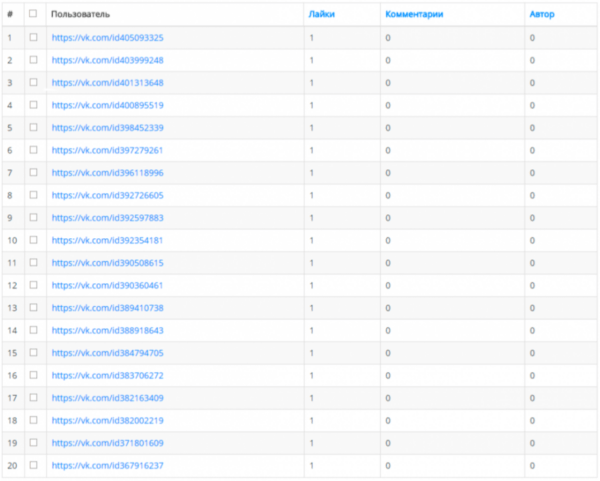The image size is (600, 481).
Task: Click row number 1 cell
Action: pyautogui.click(x=10, y=38)
